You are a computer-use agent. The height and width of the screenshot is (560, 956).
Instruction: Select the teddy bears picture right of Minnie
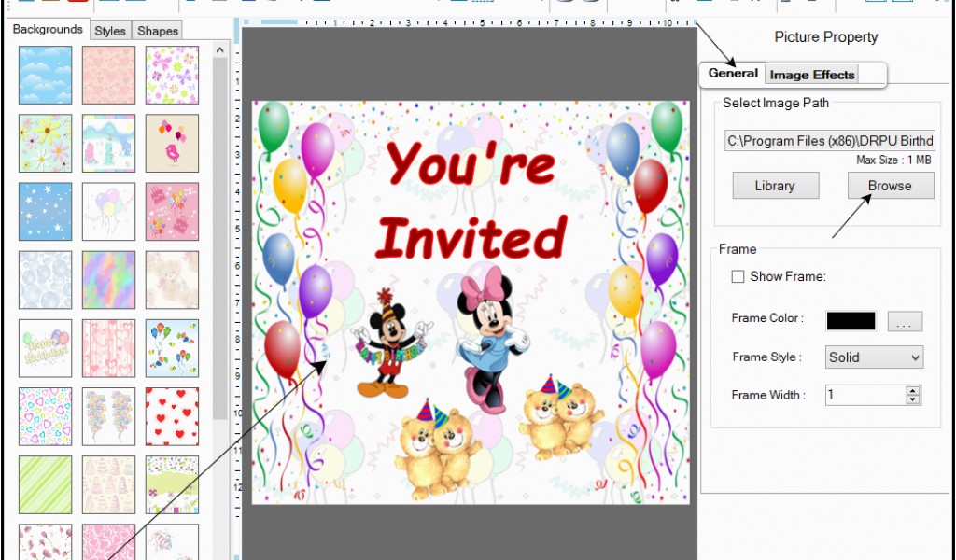[x=559, y=416]
